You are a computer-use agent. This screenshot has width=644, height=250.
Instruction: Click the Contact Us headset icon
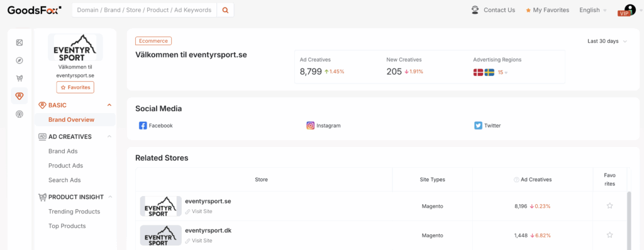(x=475, y=10)
